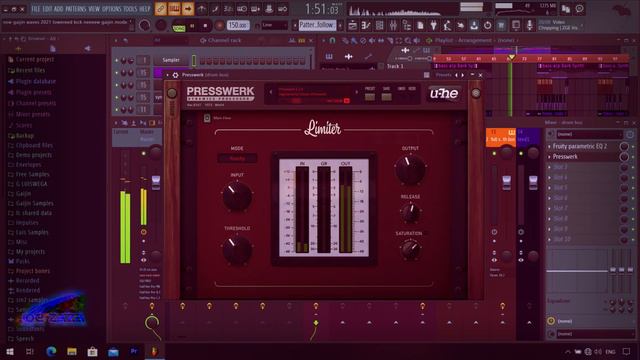Select previous Presswerk preset arrow
The width and height of the screenshot is (640, 360).
click(457, 75)
